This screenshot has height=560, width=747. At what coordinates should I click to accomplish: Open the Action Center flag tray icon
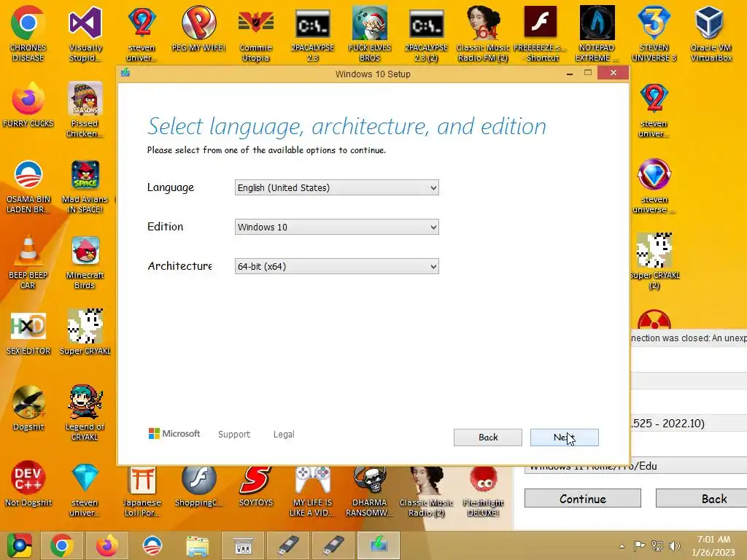click(x=639, y=545)
